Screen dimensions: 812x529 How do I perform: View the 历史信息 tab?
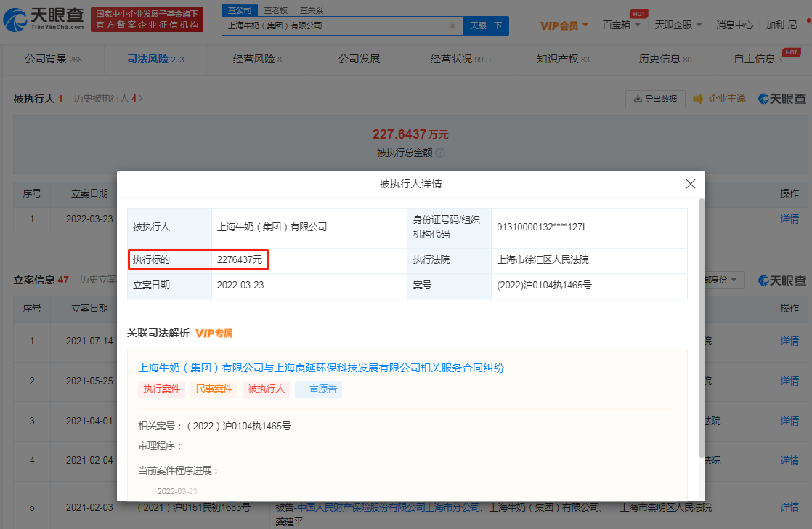click(665, 59)
